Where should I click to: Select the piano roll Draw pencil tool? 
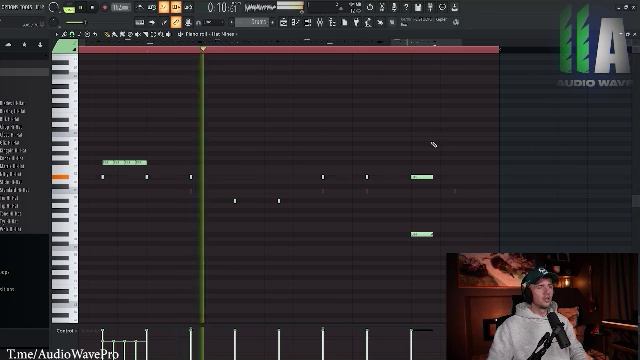(107, 35)
